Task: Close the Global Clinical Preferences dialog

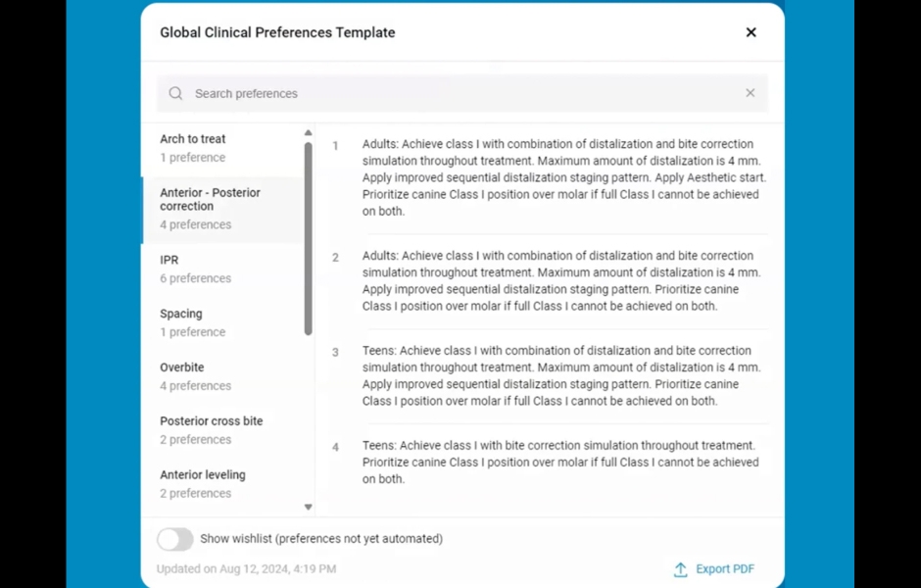Action: (751, 32)
